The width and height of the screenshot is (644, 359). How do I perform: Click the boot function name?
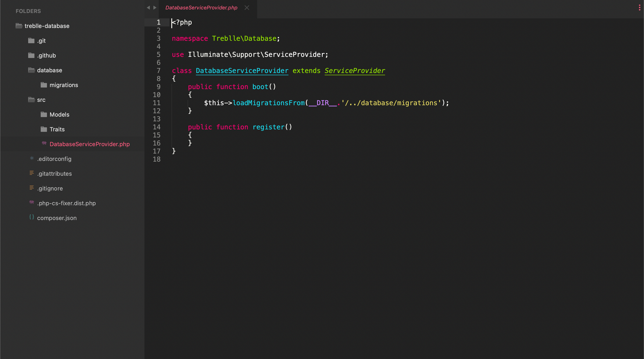click(260, 87)
